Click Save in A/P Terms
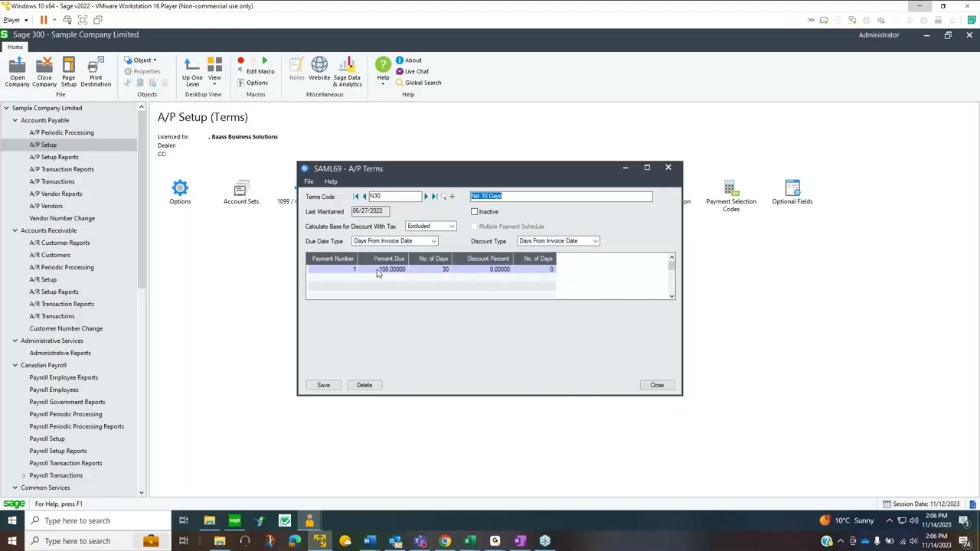980x551 pixels. point(323,385)
